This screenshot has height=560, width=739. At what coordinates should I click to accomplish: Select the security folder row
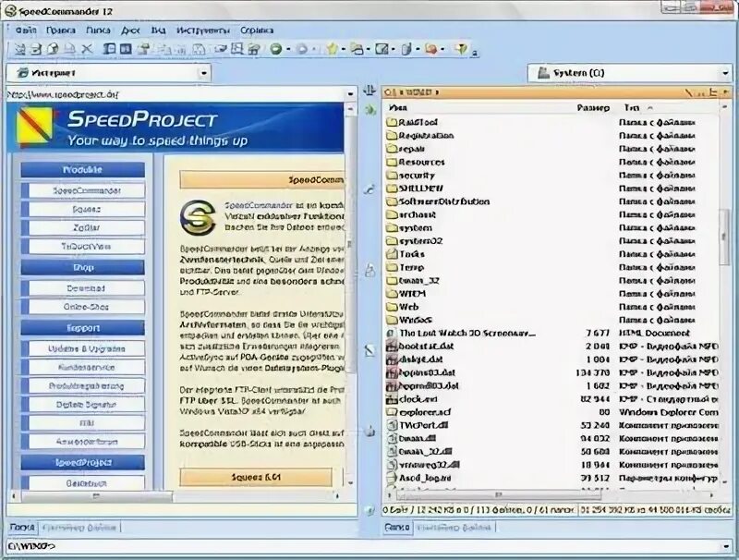pyautogui.click(x=551, y=176)
